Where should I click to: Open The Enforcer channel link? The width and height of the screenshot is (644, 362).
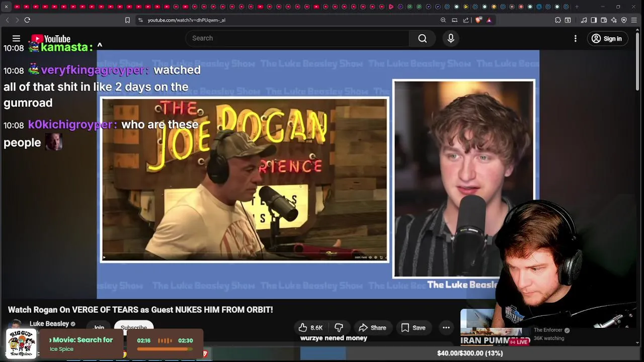click(x=548, y=330)
